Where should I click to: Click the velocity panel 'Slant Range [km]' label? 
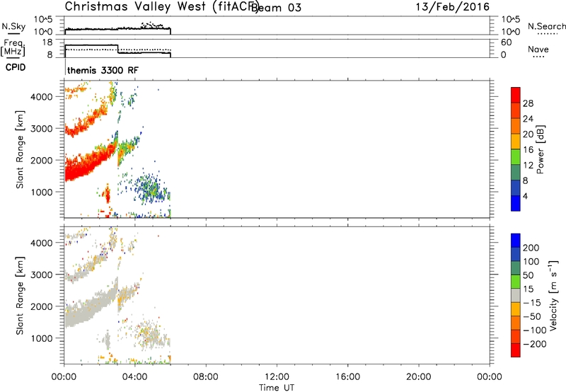[x=20, y=296]
